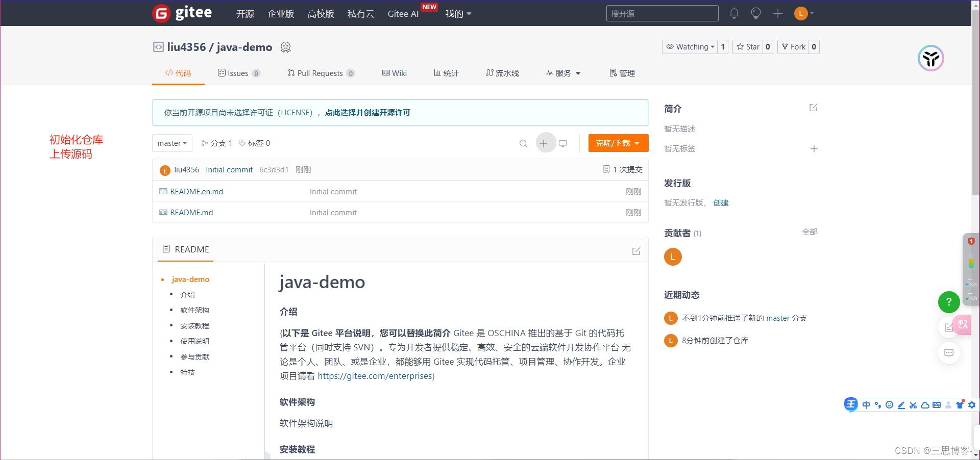This screenshot has height=460, width=980.
Task: Expand the 克隆/下载 dropdown button
Action: [618, 143]
